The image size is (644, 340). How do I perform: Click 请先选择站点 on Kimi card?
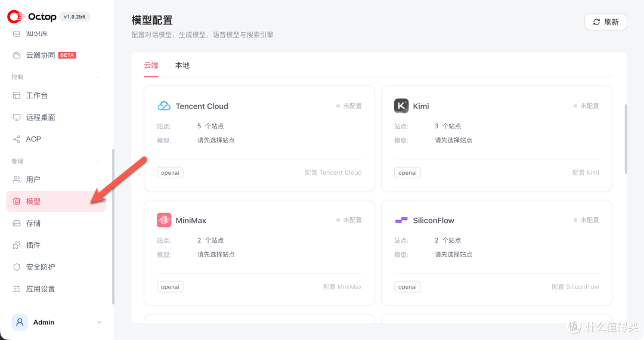[x=453, y=140]
